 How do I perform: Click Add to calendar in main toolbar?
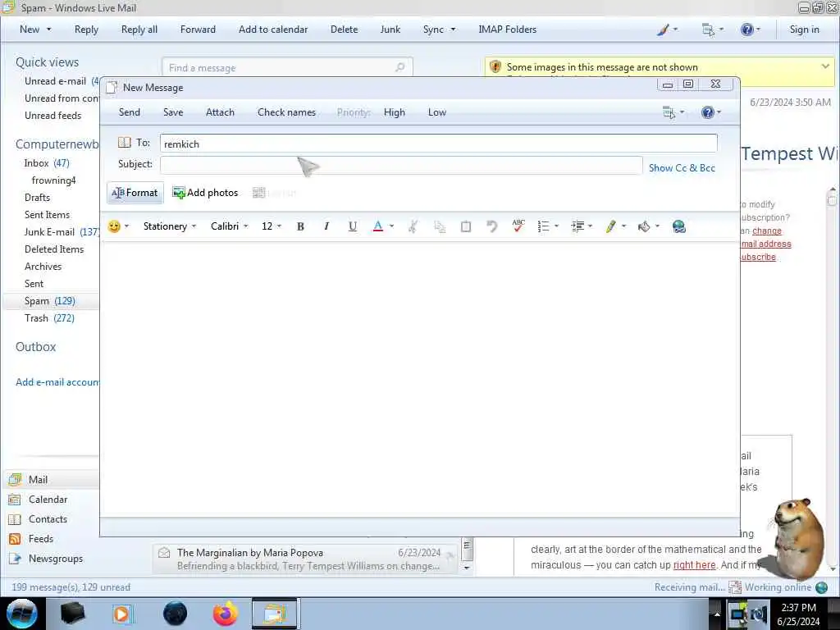pyautogui.click(x=273, y=30)
